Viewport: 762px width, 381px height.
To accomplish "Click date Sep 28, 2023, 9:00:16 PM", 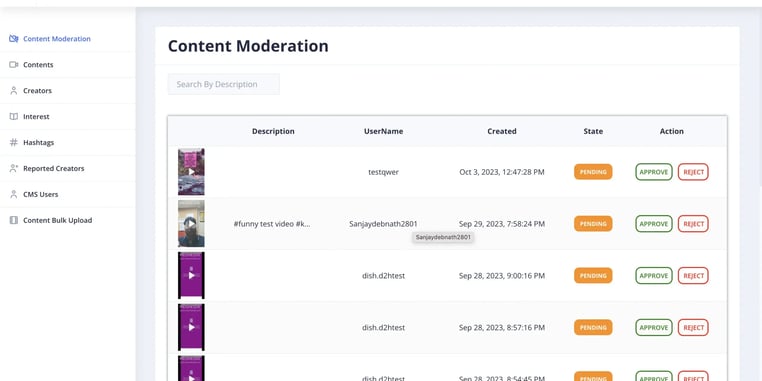I will tap(502, 276).
